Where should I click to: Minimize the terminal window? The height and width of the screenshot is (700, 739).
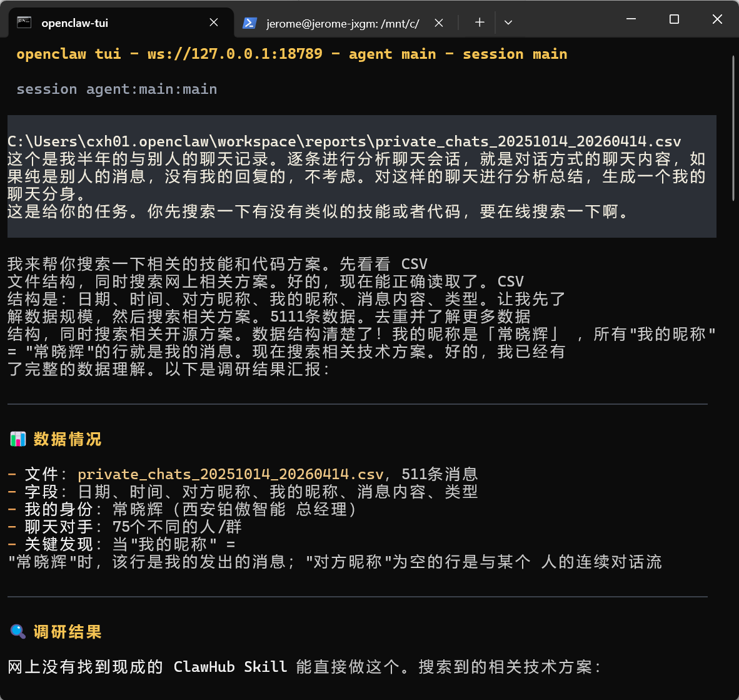click(x=631, y=19)
